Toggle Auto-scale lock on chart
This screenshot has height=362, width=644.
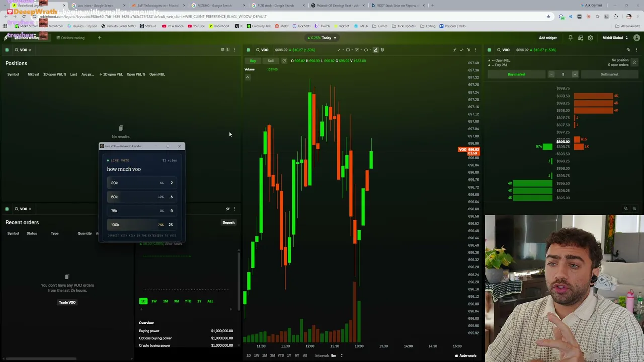tap(466, 356)
